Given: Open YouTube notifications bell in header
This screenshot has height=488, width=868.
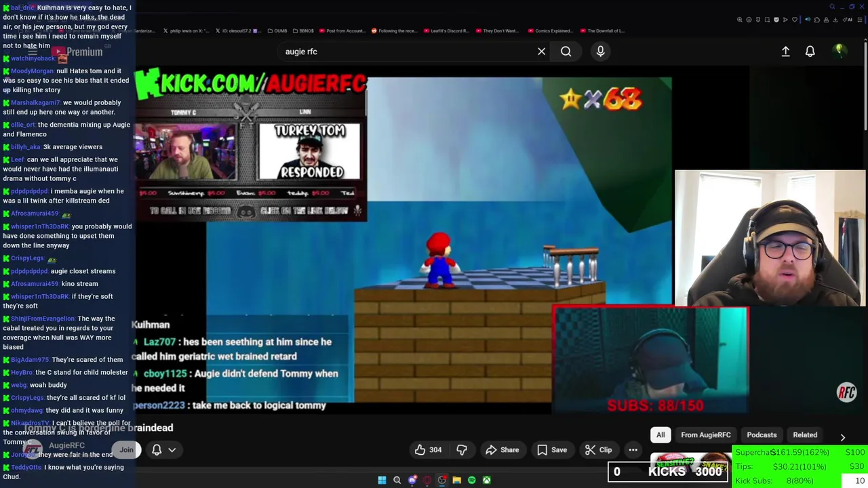Looking at the screenshot, I should click(x=810, y=52).
